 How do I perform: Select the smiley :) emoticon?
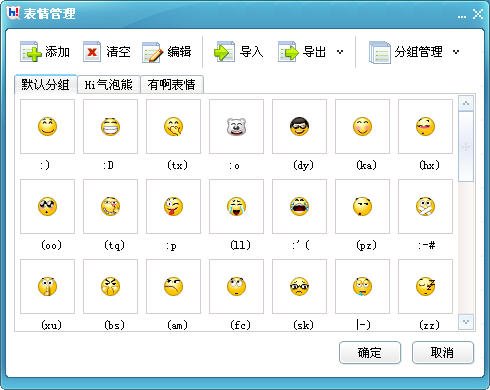[47, 127]
